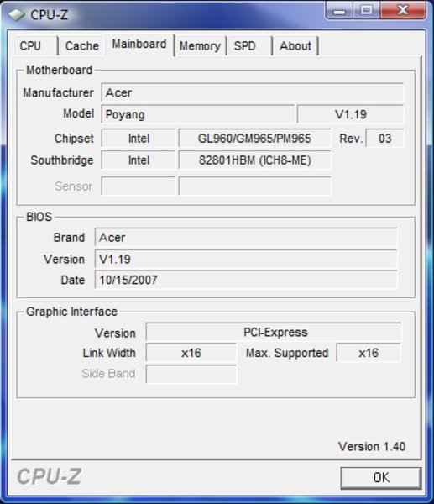Screen dimensions: 434x504
Task: Minimize the CPU-Z window
Action: pos(339,10)
